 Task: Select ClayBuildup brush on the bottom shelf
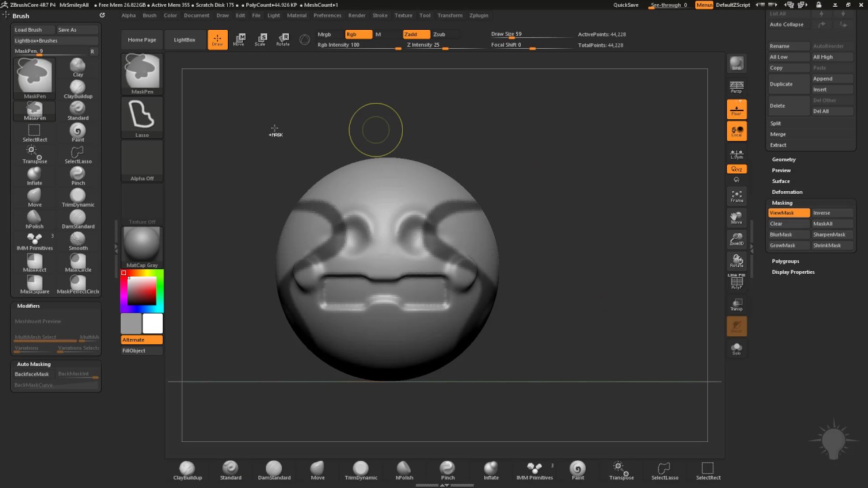187,470
